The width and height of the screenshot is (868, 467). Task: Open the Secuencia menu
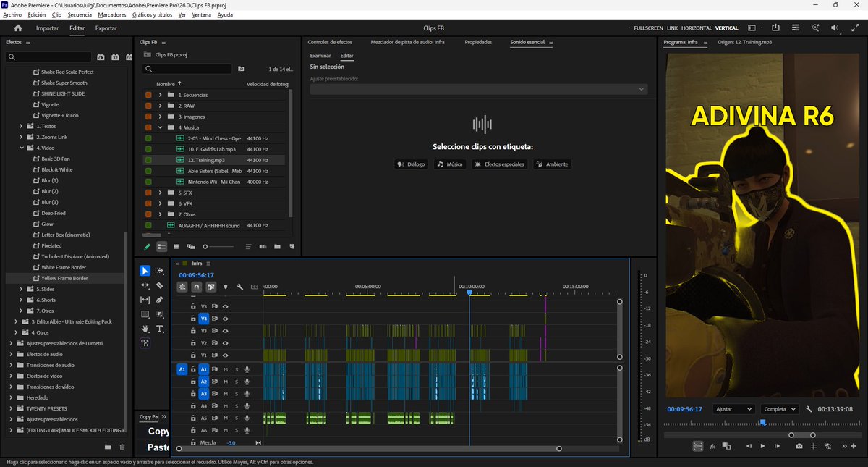(x=80, y=14)
